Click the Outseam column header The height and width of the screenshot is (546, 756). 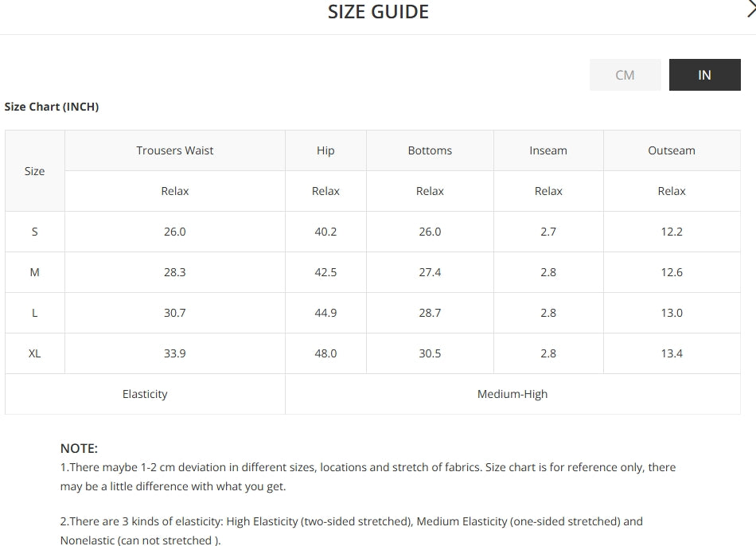click(x=672, y=150)
